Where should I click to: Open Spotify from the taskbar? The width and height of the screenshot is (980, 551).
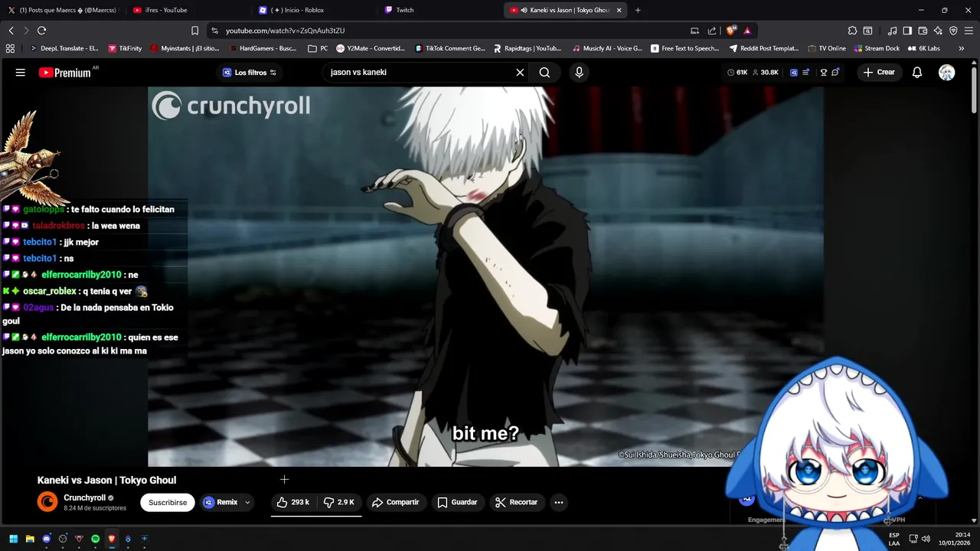96,539
